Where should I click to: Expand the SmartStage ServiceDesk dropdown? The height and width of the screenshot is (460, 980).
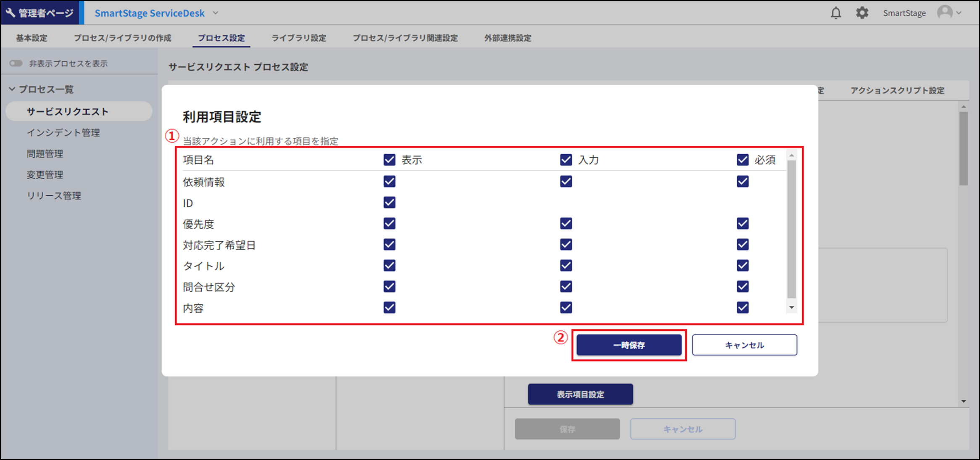[216, 13]
